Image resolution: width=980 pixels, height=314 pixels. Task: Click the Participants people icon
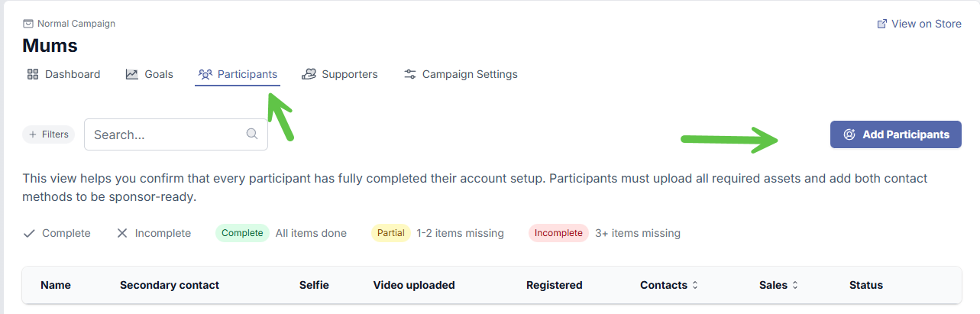(x=205, y=74)
